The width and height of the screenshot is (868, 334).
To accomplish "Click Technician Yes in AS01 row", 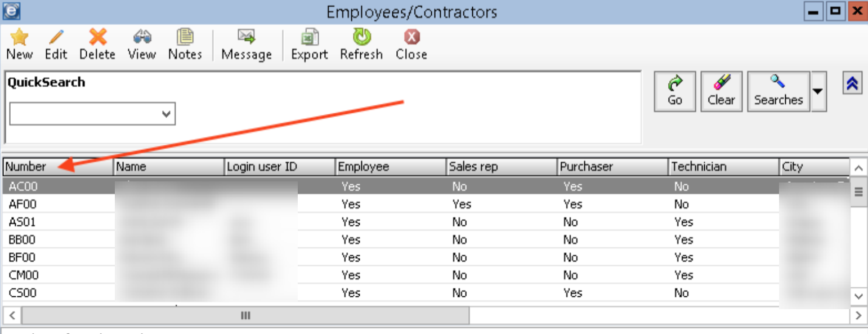I will [683, 222].
